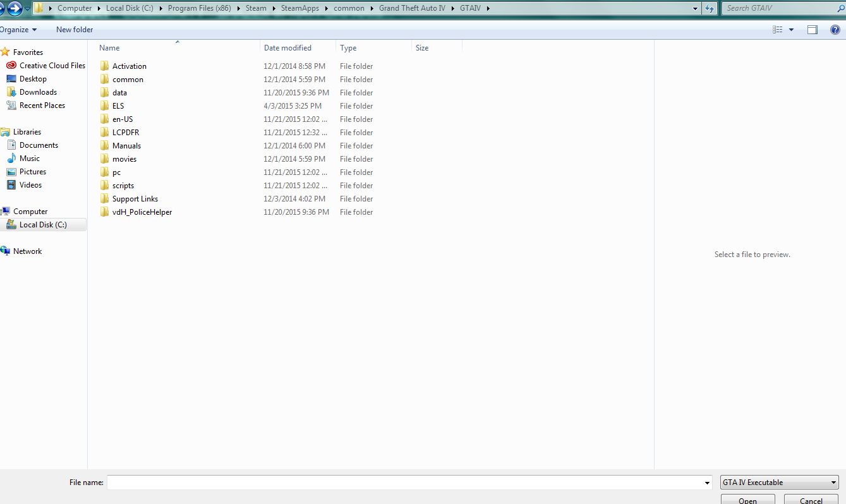Select the vdH_PoliceHelper folder icon
846x504 pixels.
tap(105, 212)
